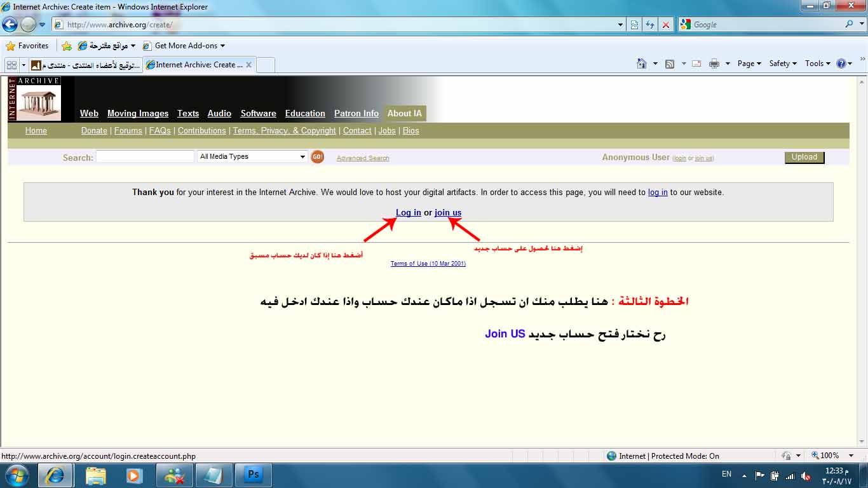868x488 pixels.
Task: Open the Advanced Search link
Action: pyautogui.click(x=363, y=158)
